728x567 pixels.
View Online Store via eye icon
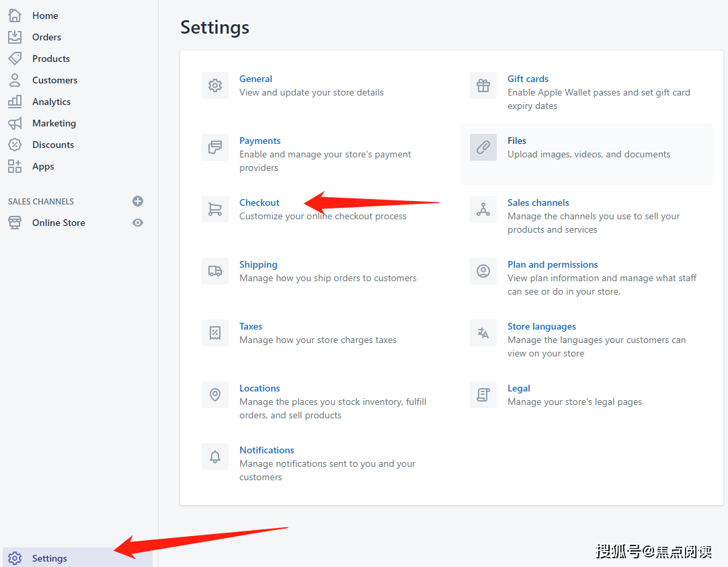(138, 223)
